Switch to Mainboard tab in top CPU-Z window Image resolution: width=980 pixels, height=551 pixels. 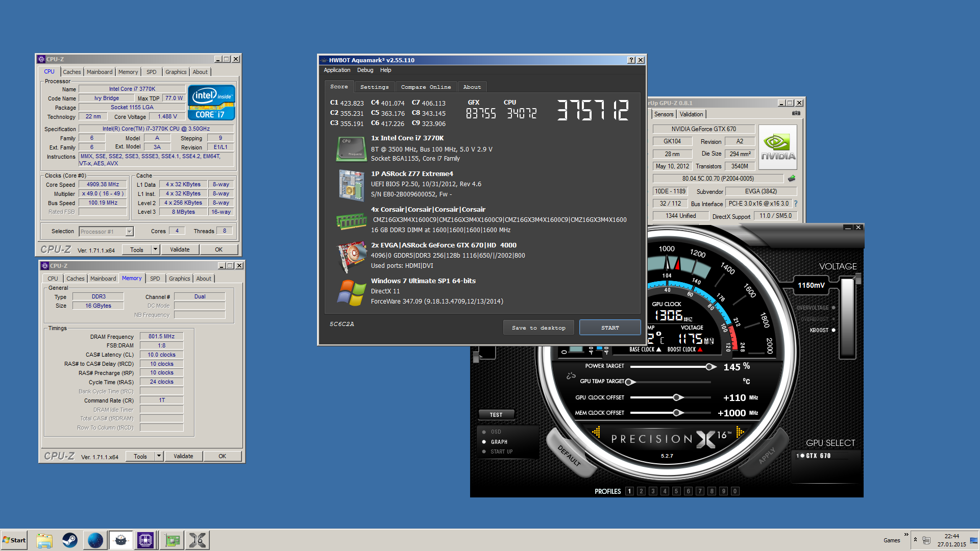tap(100, 72)
